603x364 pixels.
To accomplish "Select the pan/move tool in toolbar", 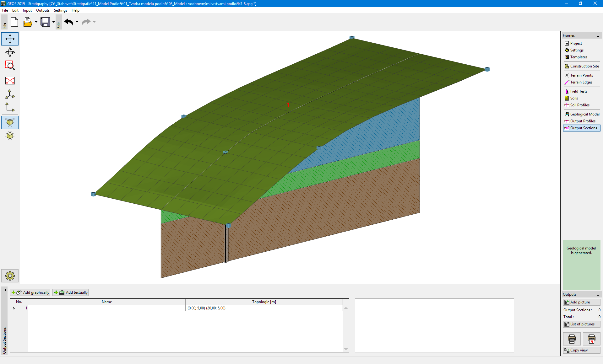I will coord(10,39).
